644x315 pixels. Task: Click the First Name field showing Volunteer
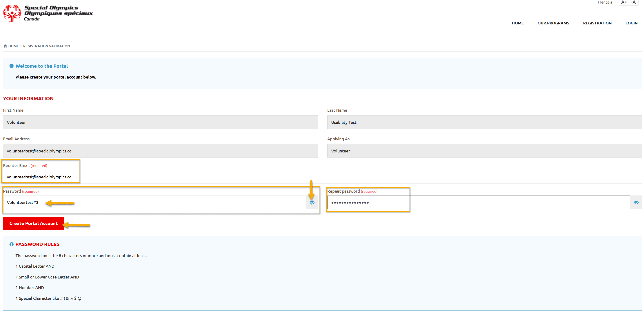pyautogui.click(x=160, y=122)
